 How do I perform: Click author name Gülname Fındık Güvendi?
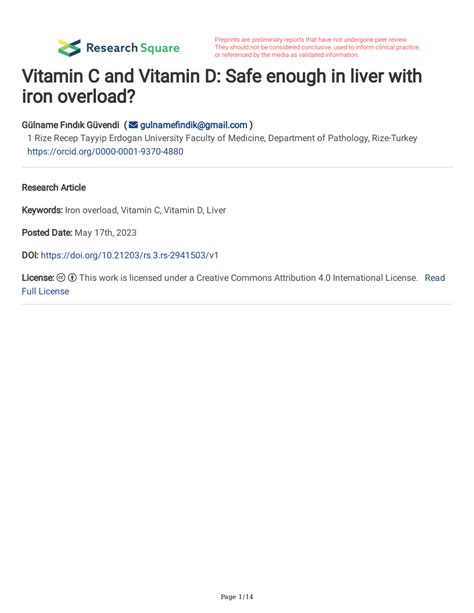pyautogui.click(x=70, y=125)
